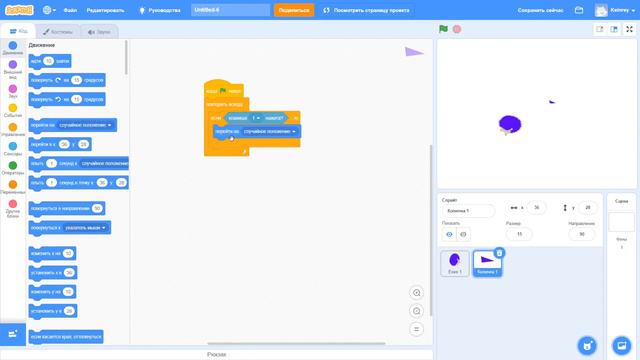Image resolution: width=640 pixels, height=360 pixels.
Task: Open клавиша key dropdown in workspace block
Action: tap(256, 118)
